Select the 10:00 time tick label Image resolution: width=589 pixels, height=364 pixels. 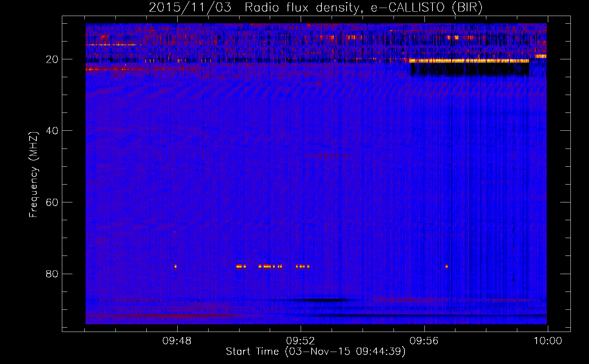coord(548,341)
